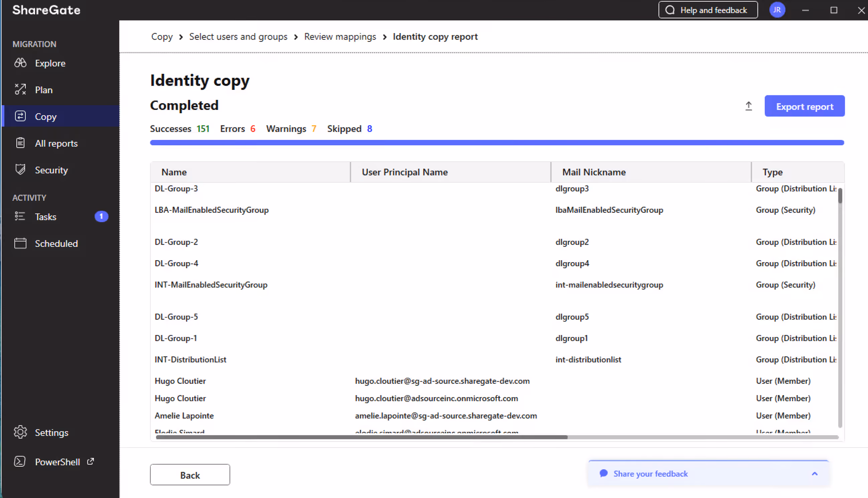Screen dimensions: 868x498
Task: Open the Plan menu item
Action: [60, 90]
